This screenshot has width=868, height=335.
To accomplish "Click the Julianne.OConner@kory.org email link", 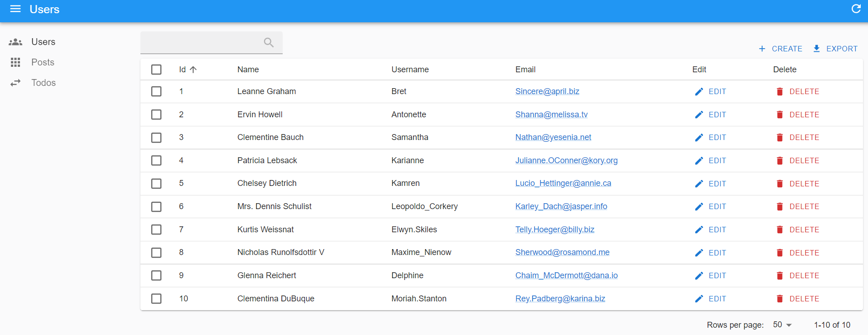I will pos(566,160).
